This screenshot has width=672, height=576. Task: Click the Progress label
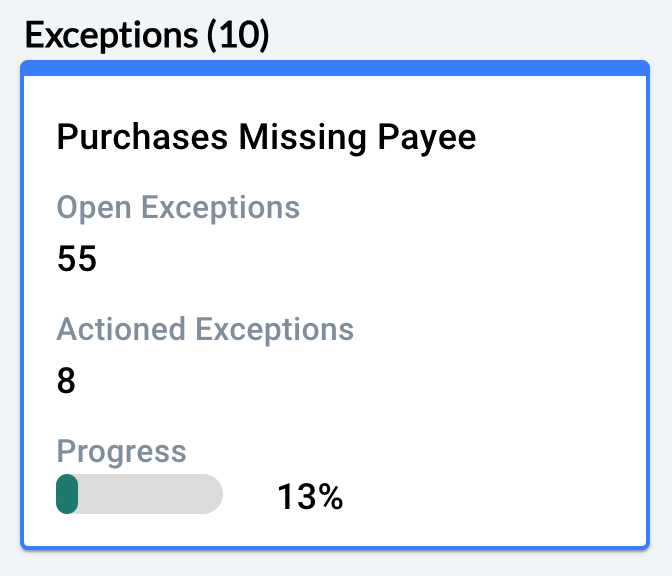(121, 450)
